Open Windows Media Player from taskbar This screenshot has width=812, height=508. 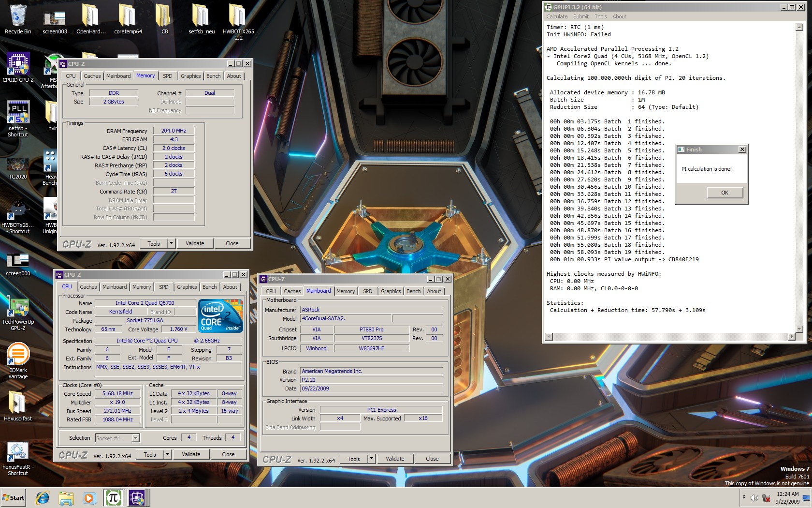[89, 498]
